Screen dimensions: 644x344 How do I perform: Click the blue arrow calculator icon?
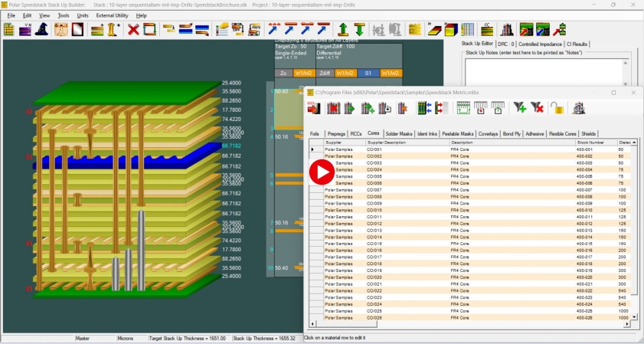tap(543, 29)
